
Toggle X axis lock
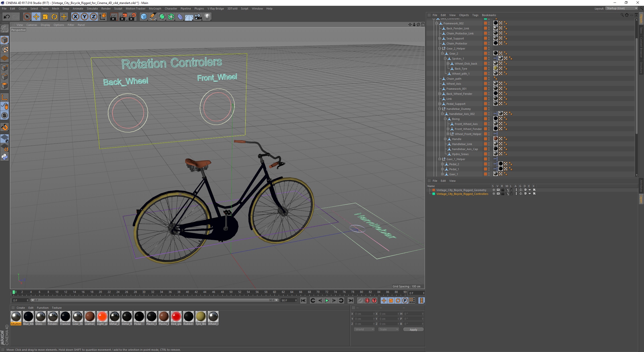[x=75, y=17]
